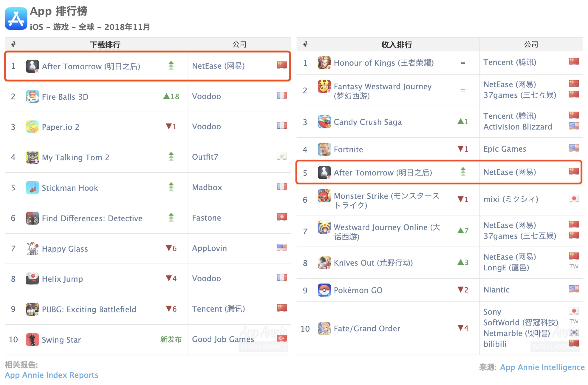Open the SoftWorld (智冠科技) company link
588x385 pixels.
[x=521, y=323]
